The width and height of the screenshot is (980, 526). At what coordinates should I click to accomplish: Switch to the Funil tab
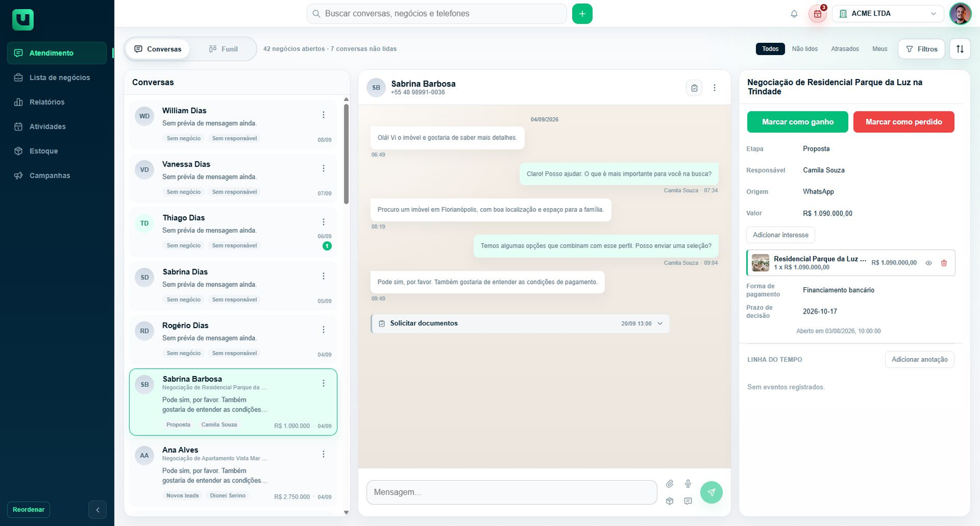(223, 49)
